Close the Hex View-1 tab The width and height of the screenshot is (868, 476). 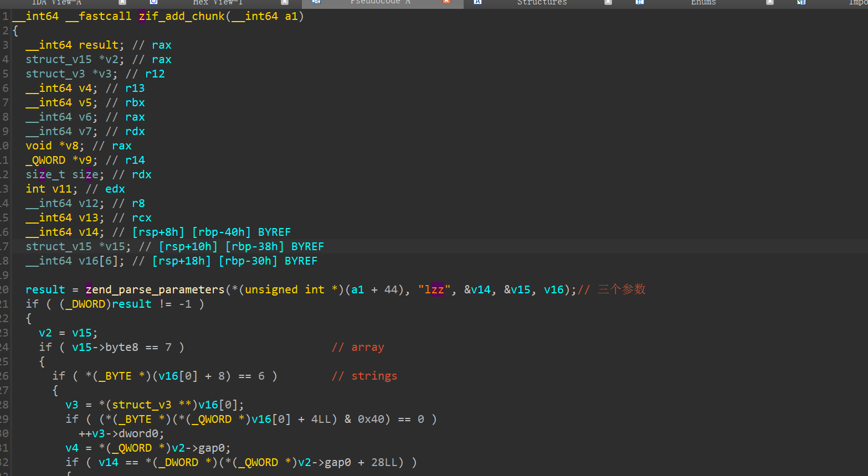pos(285,2)
